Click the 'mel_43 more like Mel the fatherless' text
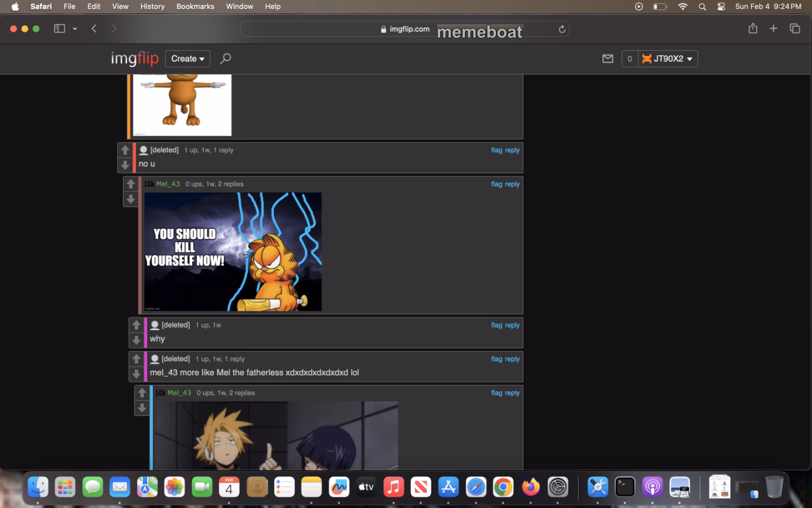 click(254, 373)
